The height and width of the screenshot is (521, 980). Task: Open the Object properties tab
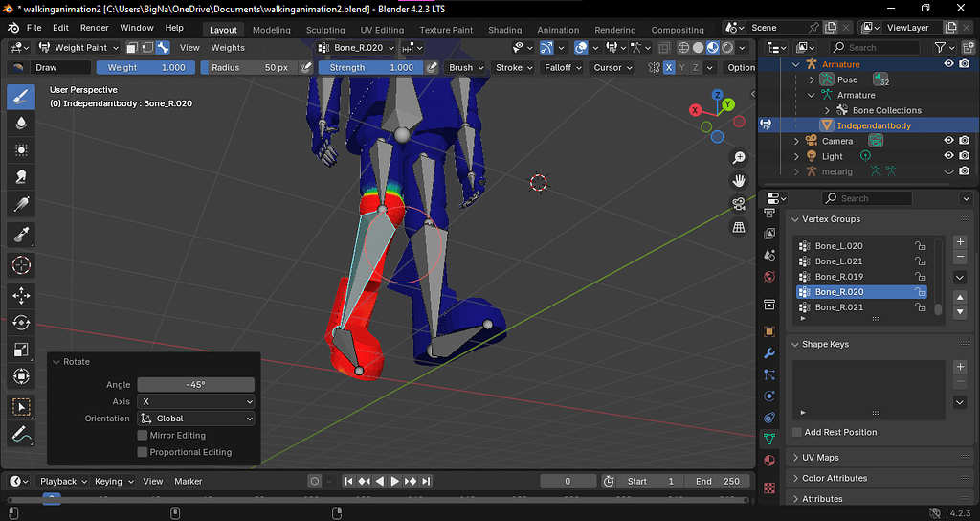[x=769, y=332]
